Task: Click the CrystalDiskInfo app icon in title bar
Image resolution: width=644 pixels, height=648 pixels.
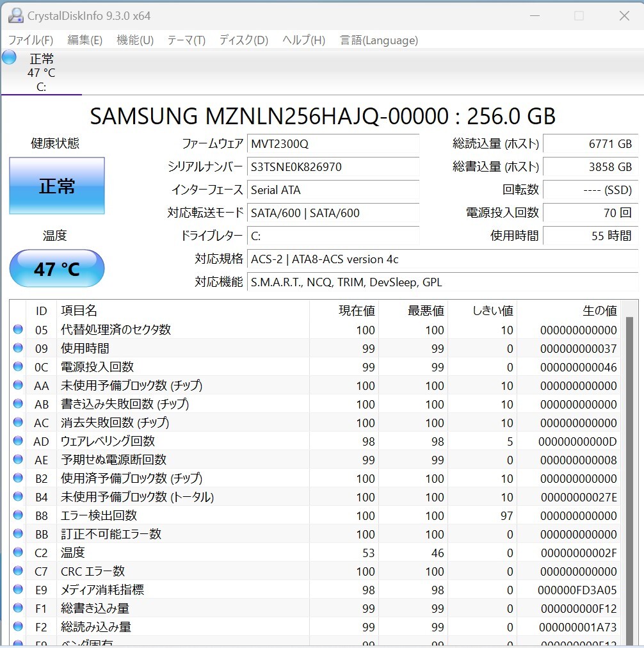Action: [16, 15]
